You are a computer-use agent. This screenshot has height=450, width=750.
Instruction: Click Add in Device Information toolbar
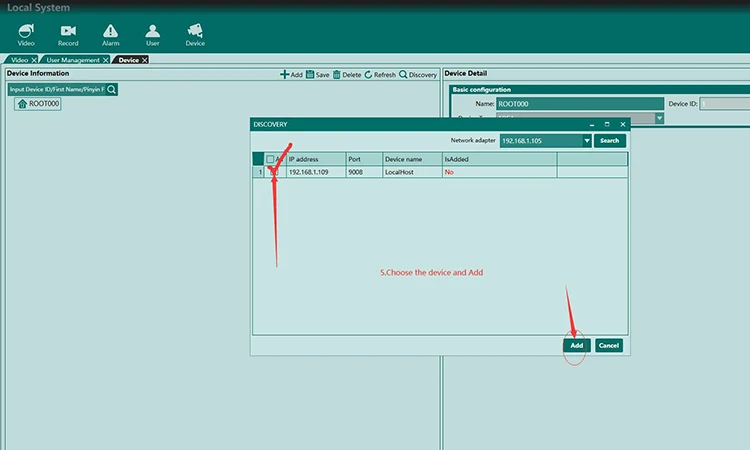pos(291,75)
